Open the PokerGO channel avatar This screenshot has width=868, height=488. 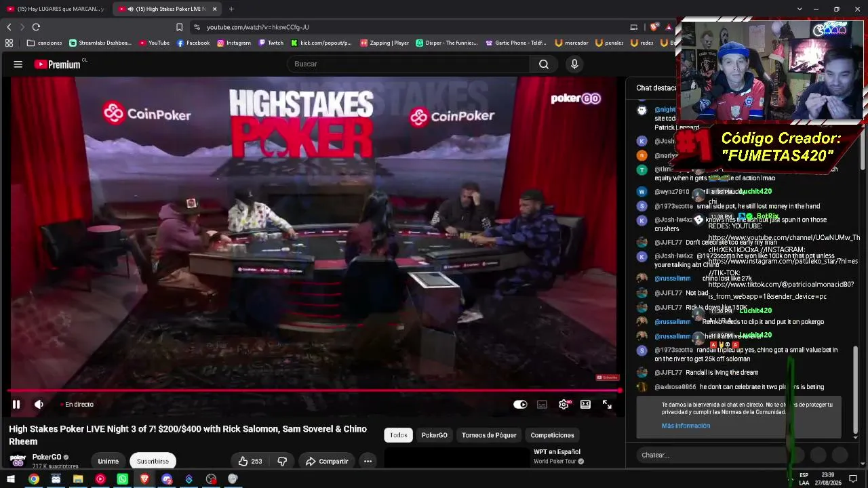18,461
